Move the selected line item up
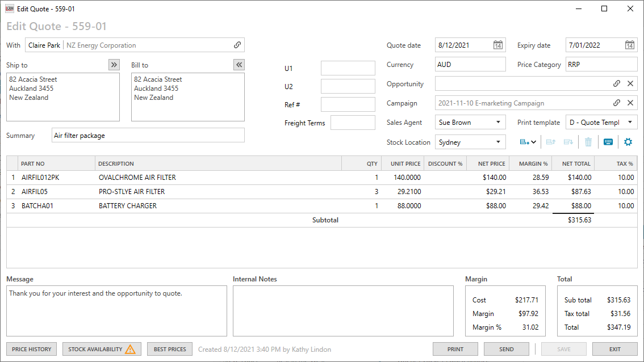Viewport: 644px width, 362px height. point(550,142)
